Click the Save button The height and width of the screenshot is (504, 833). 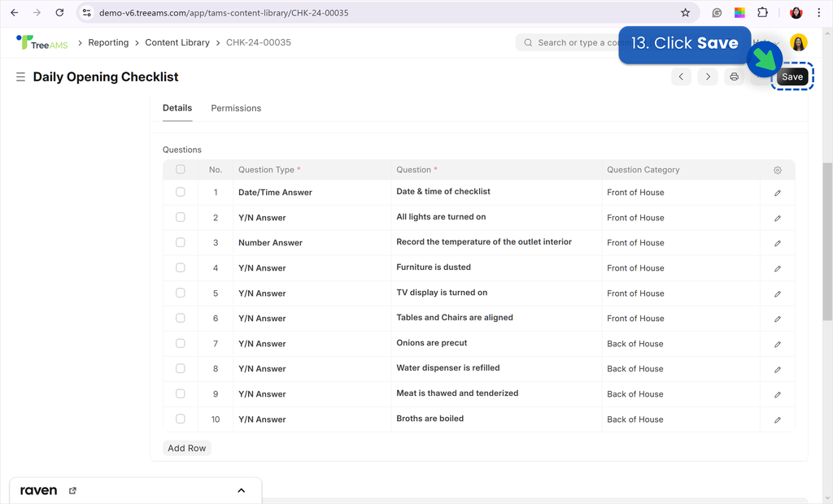792,77
